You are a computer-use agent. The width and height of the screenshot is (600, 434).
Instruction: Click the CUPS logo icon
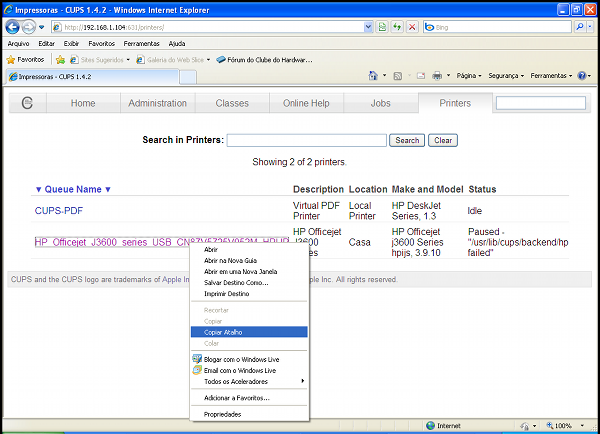point(27,103)
